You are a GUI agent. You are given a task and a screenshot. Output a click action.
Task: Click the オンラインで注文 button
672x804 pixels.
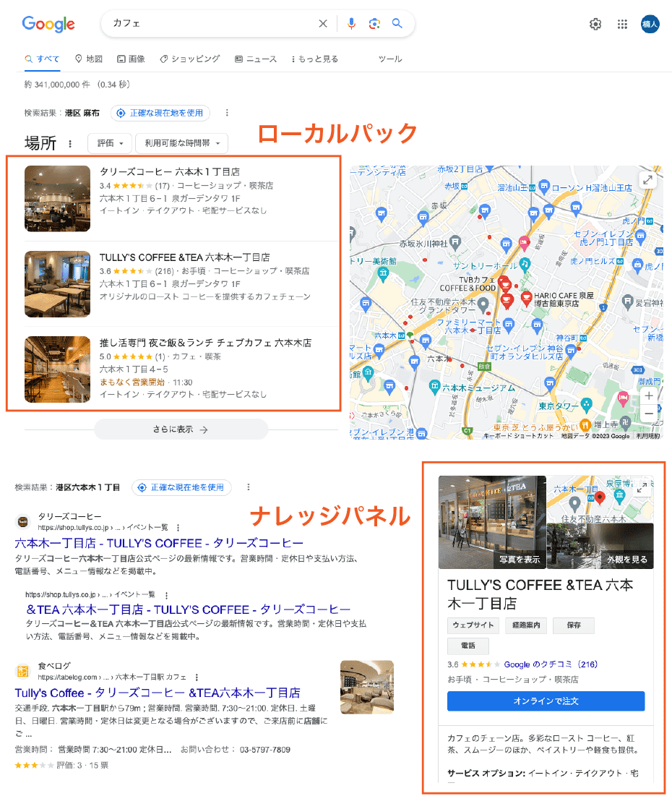(546, 701)
